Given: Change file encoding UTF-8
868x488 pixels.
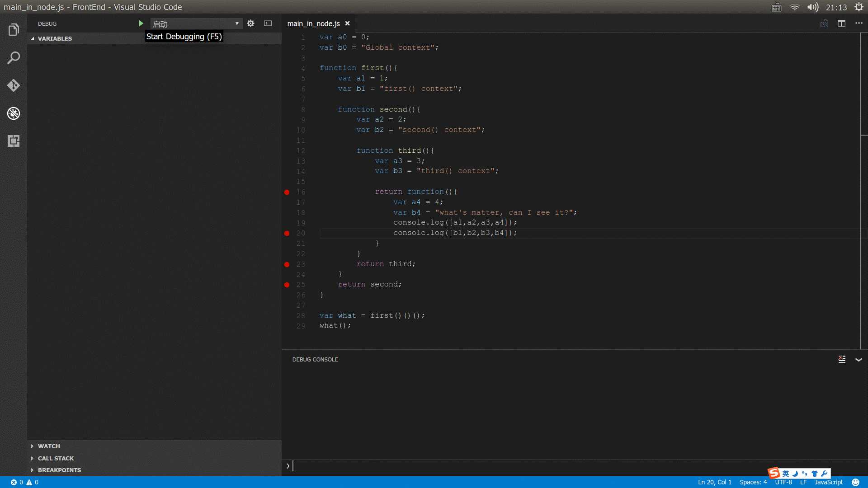Looking at the screenshot, I should [783, 482].
